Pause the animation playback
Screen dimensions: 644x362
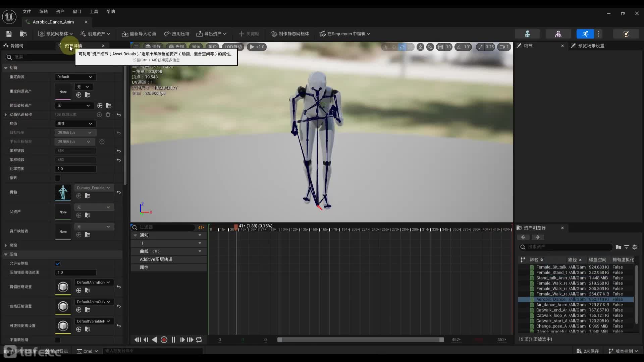173,340
